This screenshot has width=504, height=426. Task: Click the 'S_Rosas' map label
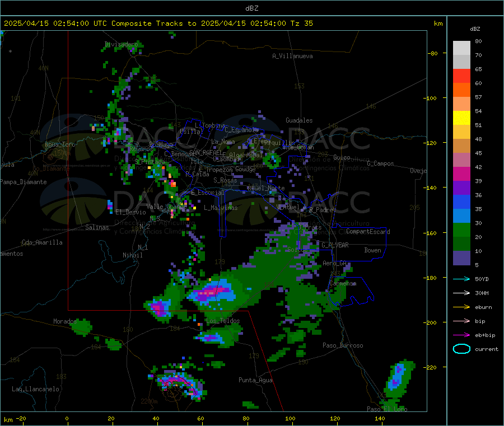(x=225, y=180)
